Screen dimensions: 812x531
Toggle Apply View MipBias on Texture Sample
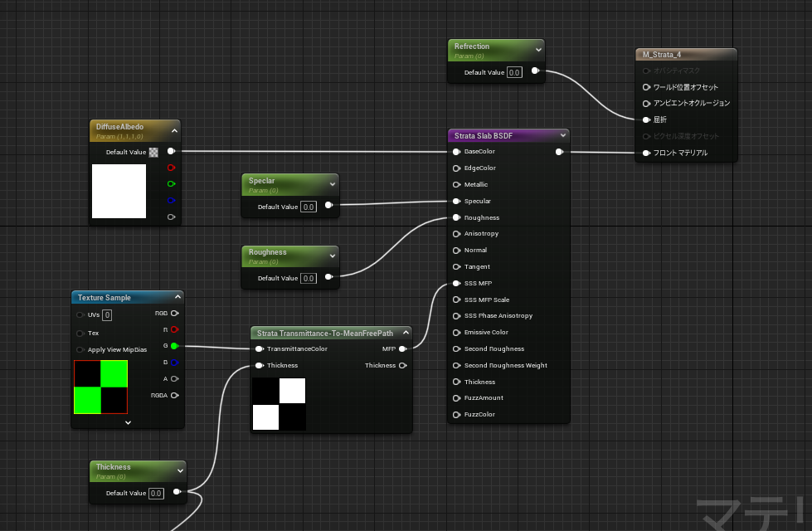(x=80, y=349)
